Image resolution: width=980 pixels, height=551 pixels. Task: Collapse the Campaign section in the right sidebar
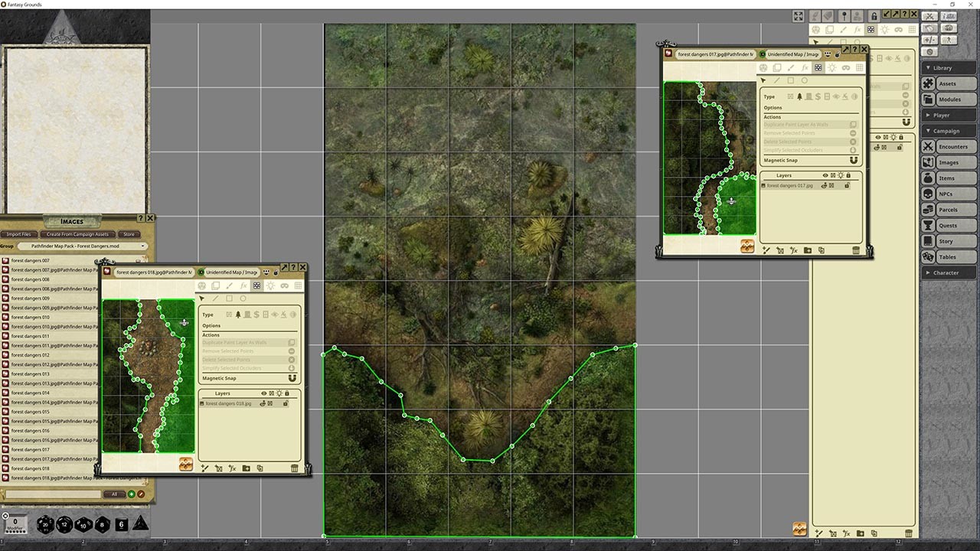948,130
